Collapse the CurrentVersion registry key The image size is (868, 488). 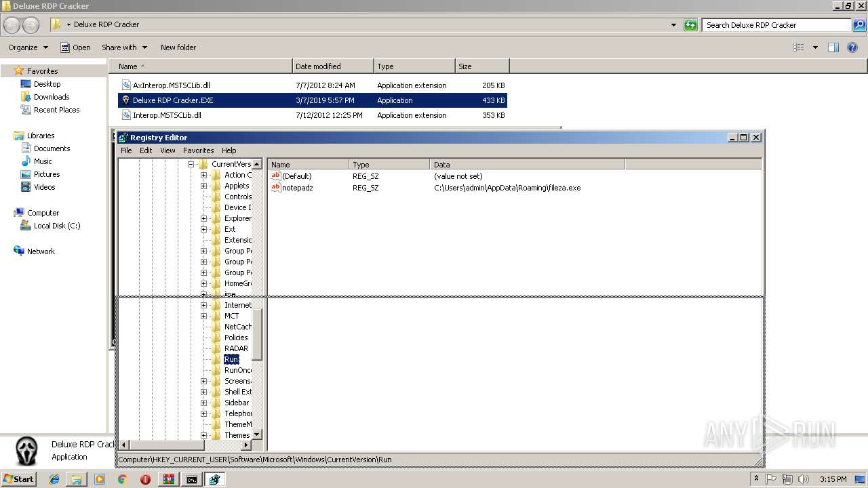coord(192,164)
